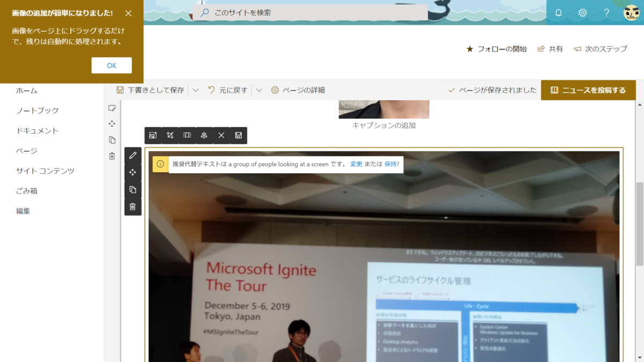Click 下書きとして保存 to save draft

point(150,90)
